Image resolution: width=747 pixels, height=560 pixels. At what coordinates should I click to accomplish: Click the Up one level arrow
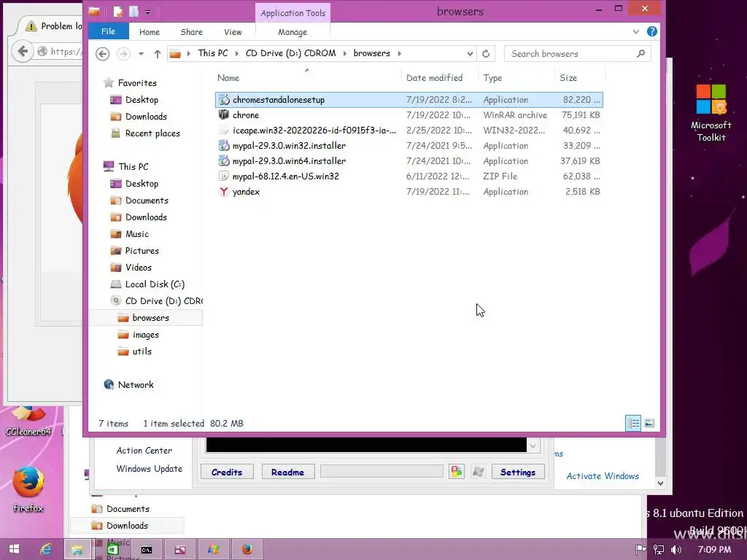pos(158,54)
